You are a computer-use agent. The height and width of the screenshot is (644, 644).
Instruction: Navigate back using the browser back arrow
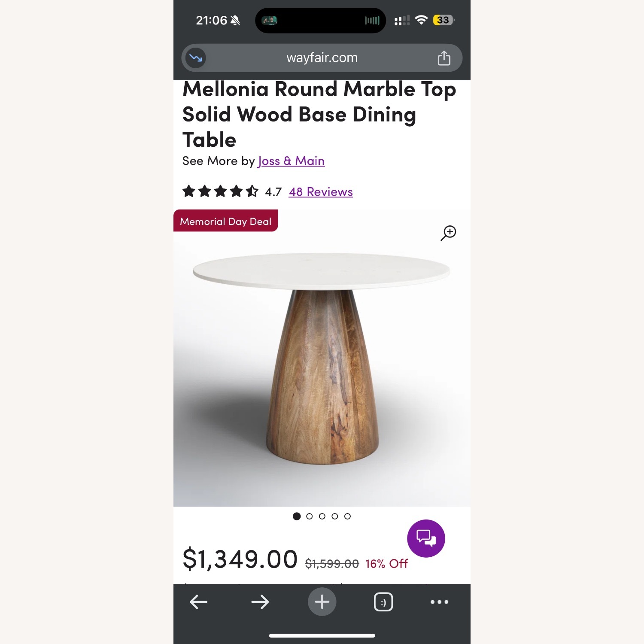click(199, 601)
